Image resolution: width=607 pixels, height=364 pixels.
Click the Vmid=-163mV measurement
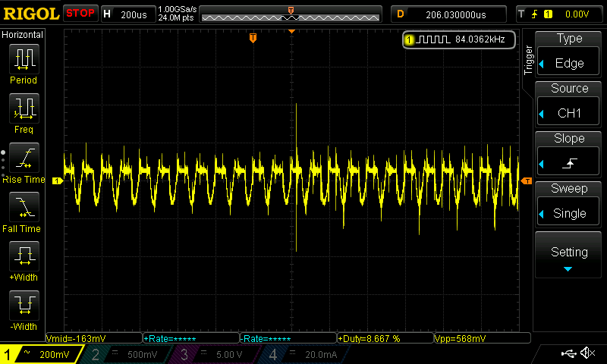coord(94,338)
